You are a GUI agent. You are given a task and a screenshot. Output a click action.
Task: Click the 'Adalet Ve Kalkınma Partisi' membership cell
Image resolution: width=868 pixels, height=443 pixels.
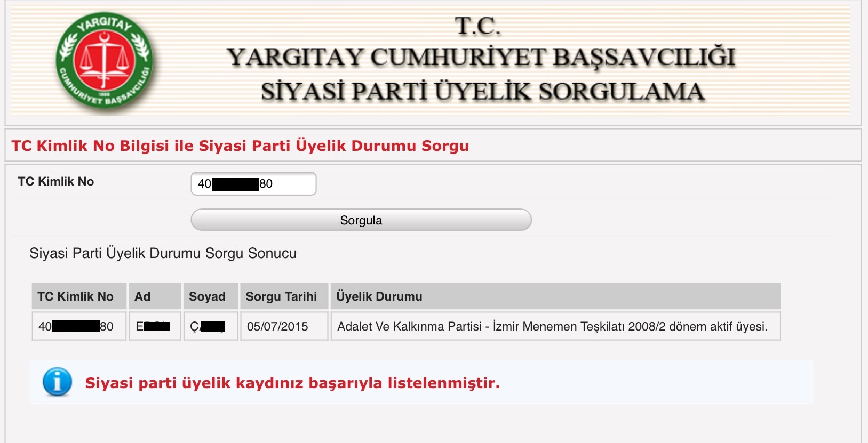click(556, 326)
